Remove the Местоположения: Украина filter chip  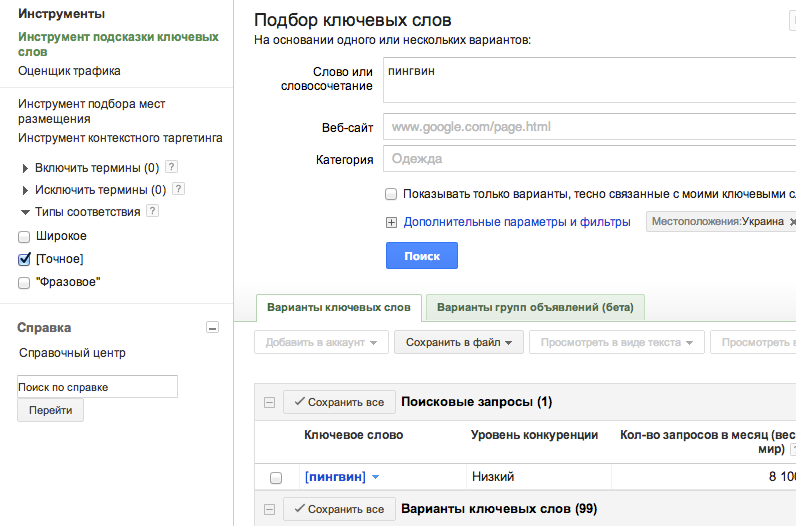point(792,222)
